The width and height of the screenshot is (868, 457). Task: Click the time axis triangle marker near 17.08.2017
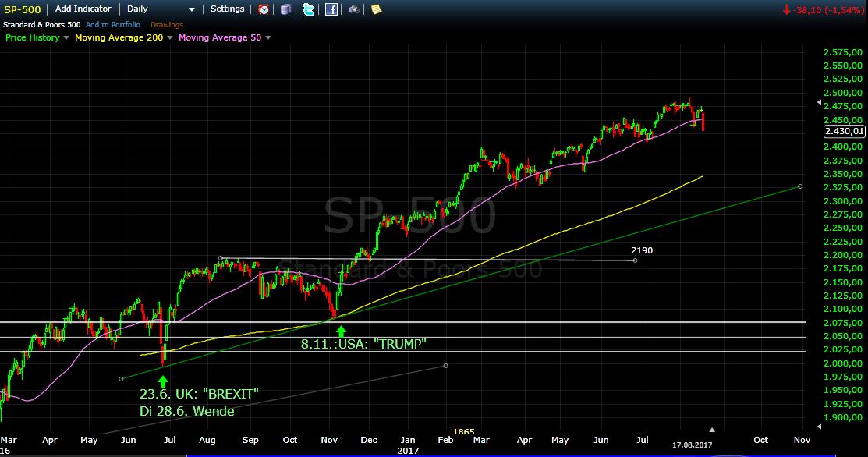click(711, 430)
